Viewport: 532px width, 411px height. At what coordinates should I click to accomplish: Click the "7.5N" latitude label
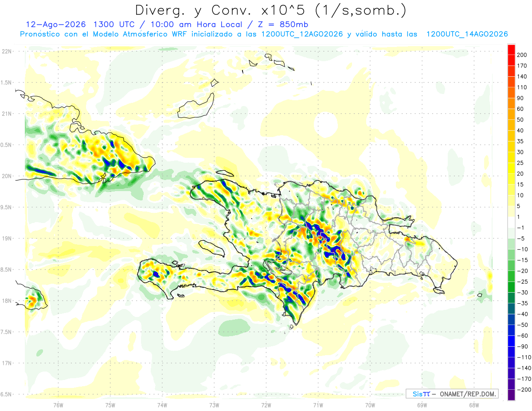click(x=6, y=332)
